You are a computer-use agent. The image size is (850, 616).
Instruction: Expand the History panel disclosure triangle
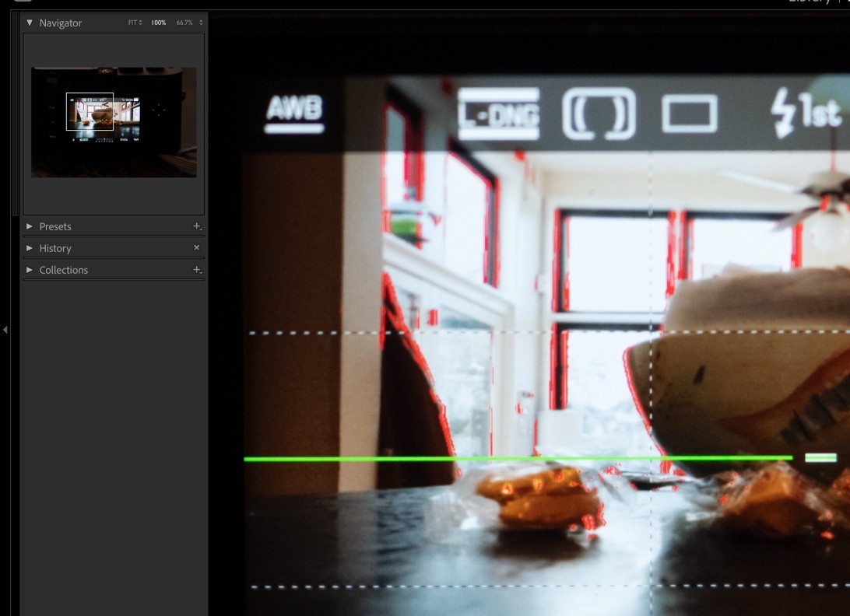[x=30, y=248]
